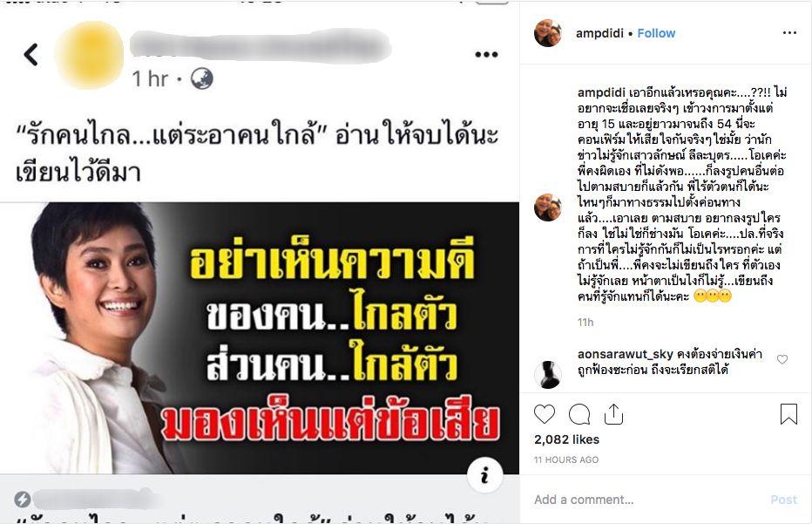The width and height of the screenshot is (812, 524).
Task: Click the Post comment button
Action: pyautogui.click(x=783, y=500)
